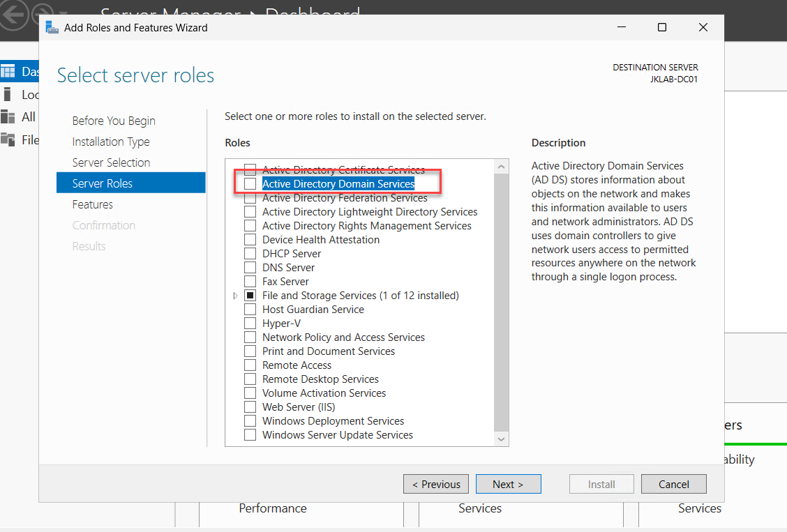Click the All Servers icon in the sidebar
Image resolution: width=787 pixels, height=532 pixels.
coord(8,117)
